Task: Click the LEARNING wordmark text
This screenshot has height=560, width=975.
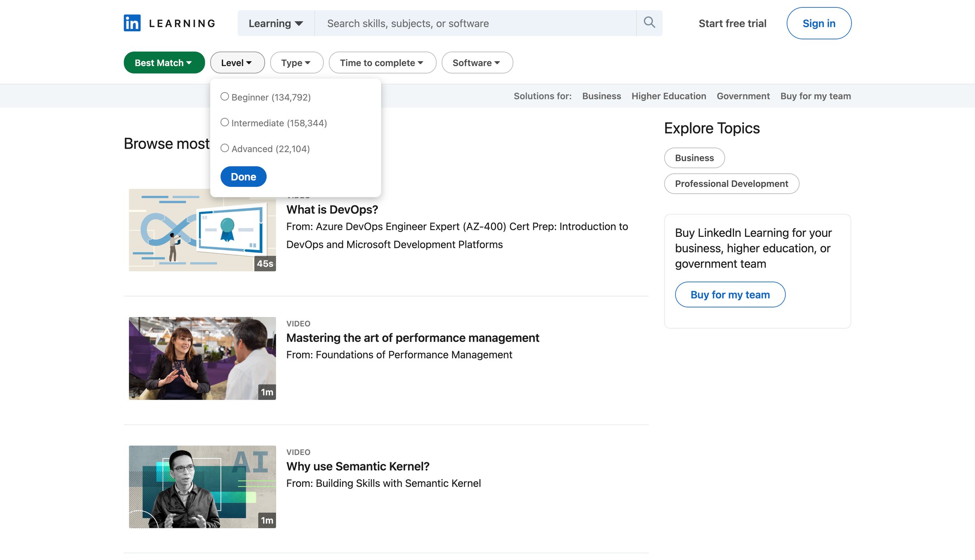Action: tap(182, 23)
